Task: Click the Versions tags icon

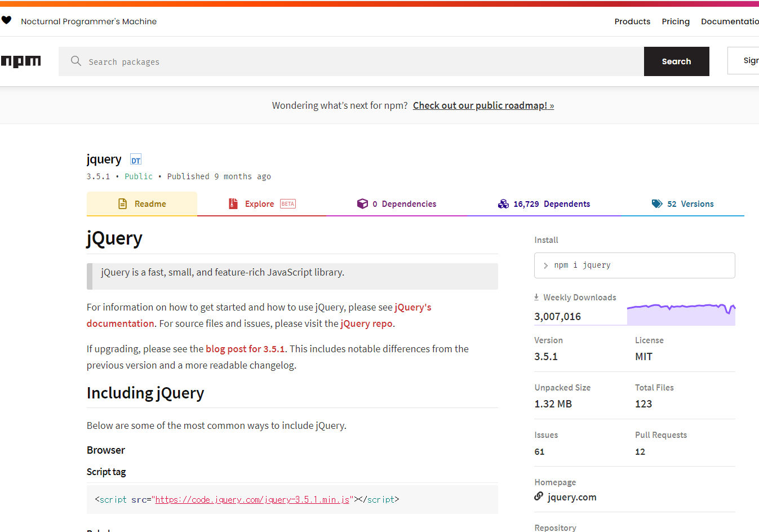Action: 657,204
